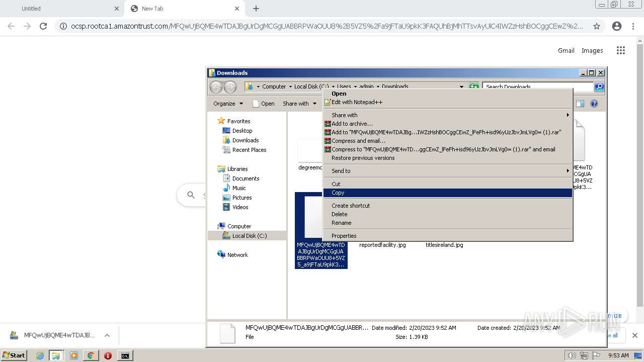Choose Rename in context menu
Screen dimensions: 644x362
coord(448,223)
